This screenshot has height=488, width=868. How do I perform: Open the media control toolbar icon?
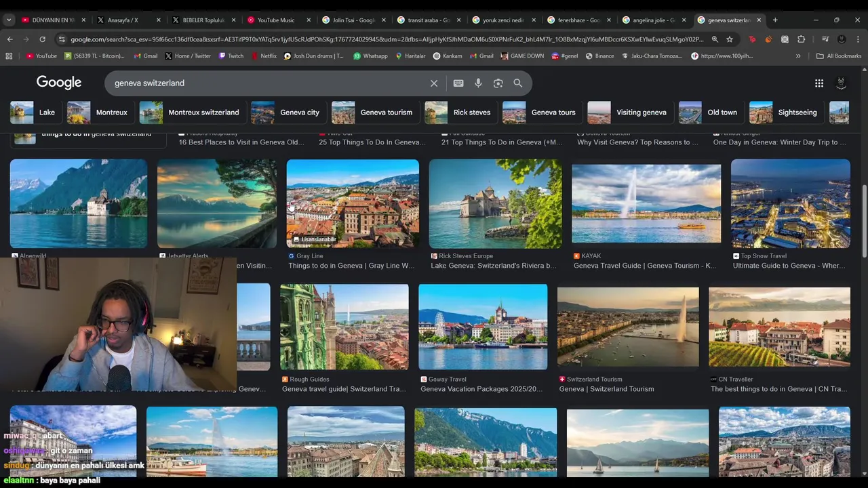click(x=825, y=39)
